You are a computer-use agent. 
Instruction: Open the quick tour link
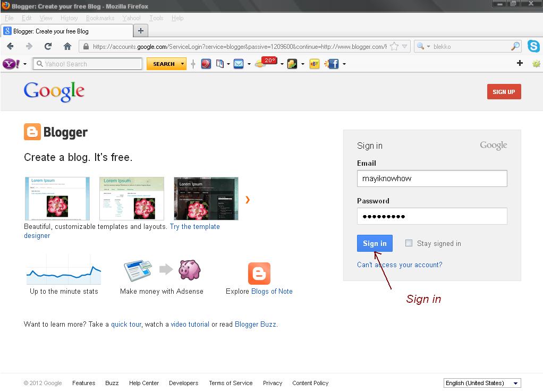[126, 324]
